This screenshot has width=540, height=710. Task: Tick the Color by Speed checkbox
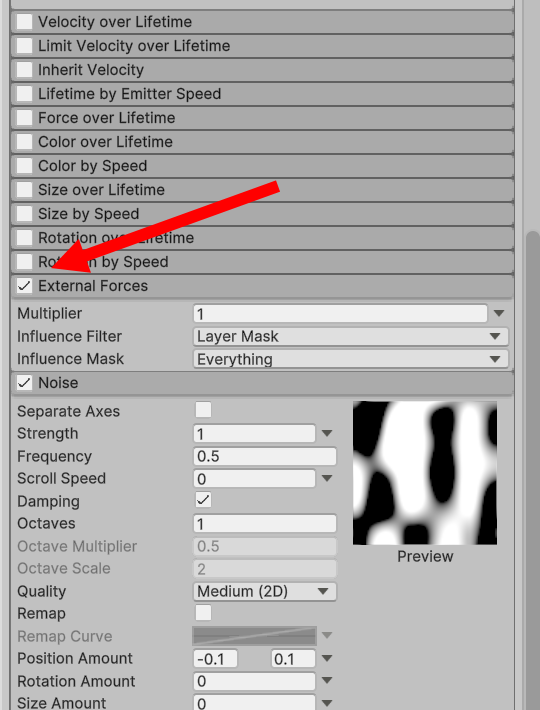pos(24,166)
